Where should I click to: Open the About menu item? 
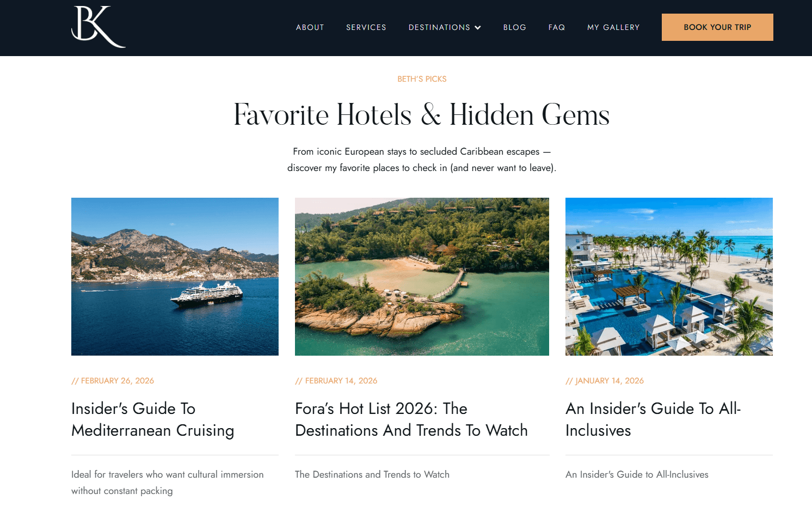pyautogui.click(x=310, y=27)
